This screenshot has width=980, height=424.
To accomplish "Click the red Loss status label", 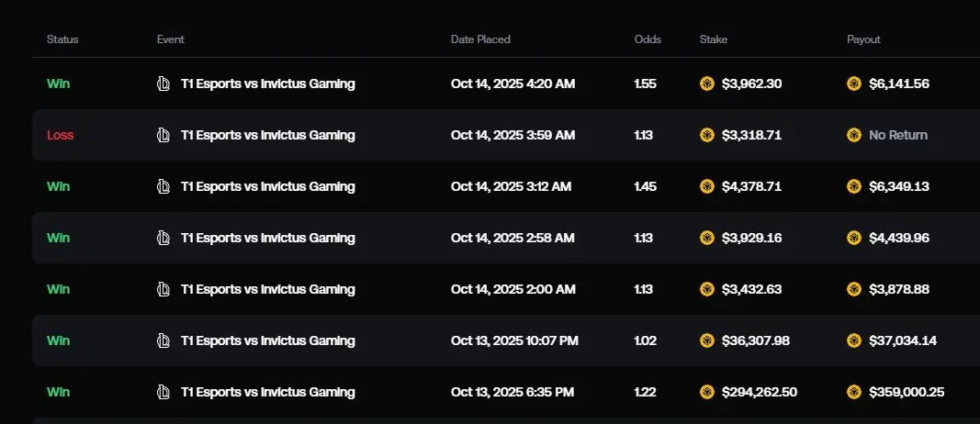I will tap(60, 135).
